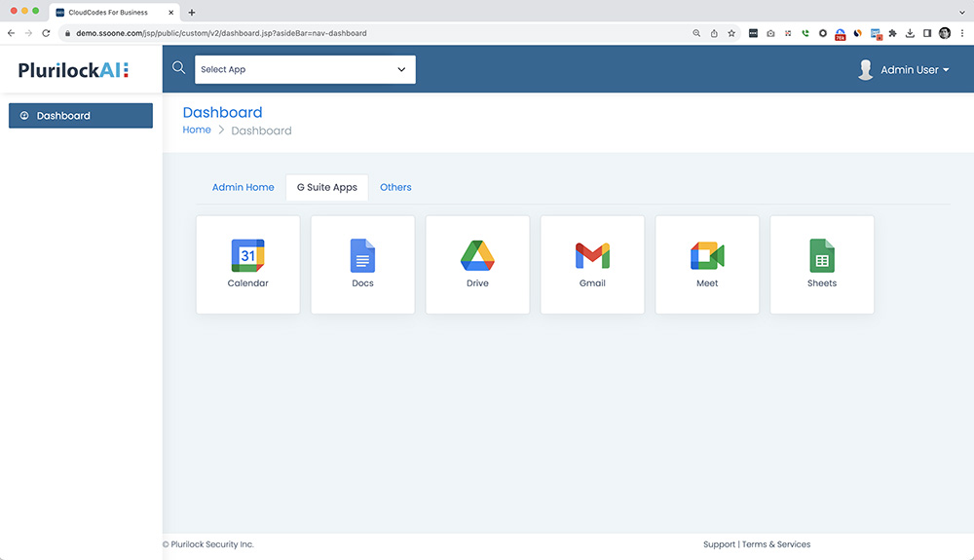Click the Admin User avatar icon

coord(865,69)
